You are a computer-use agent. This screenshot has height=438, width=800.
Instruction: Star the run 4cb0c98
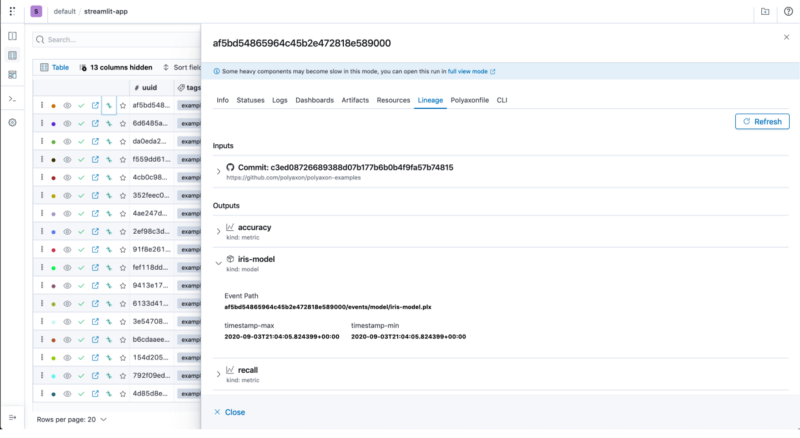click(x=122, y=178)
